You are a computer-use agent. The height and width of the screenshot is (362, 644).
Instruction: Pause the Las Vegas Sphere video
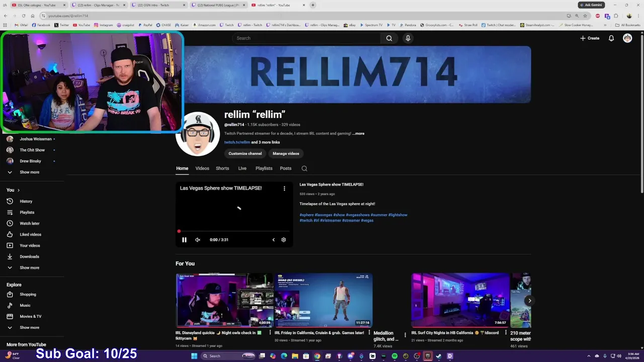184,240
